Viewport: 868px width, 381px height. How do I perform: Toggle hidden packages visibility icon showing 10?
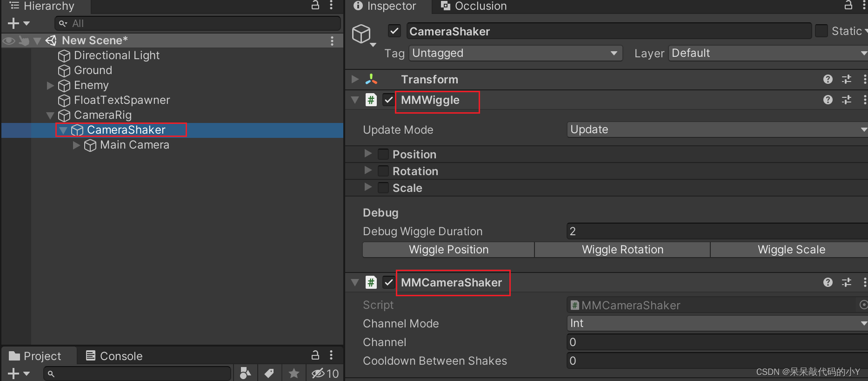coord(325,373)
